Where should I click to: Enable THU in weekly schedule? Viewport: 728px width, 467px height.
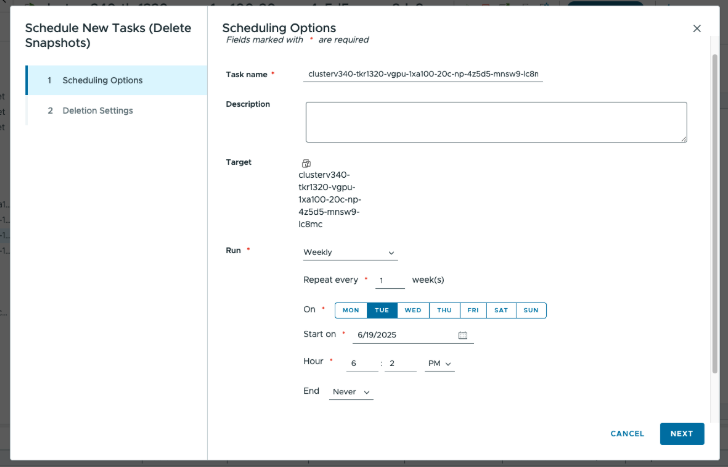coord(444,310)
